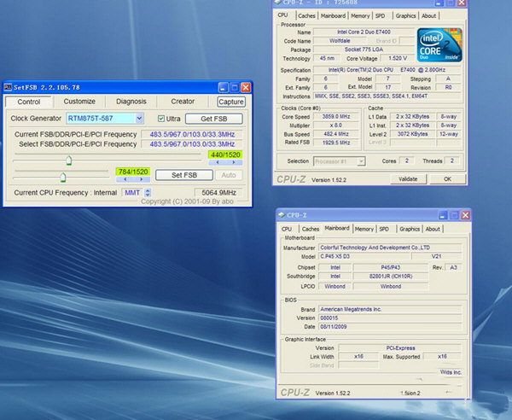Open SPD tab in upper CPU-Z window
The height and width of the screenshot is (420, 512).
[381, 15]
